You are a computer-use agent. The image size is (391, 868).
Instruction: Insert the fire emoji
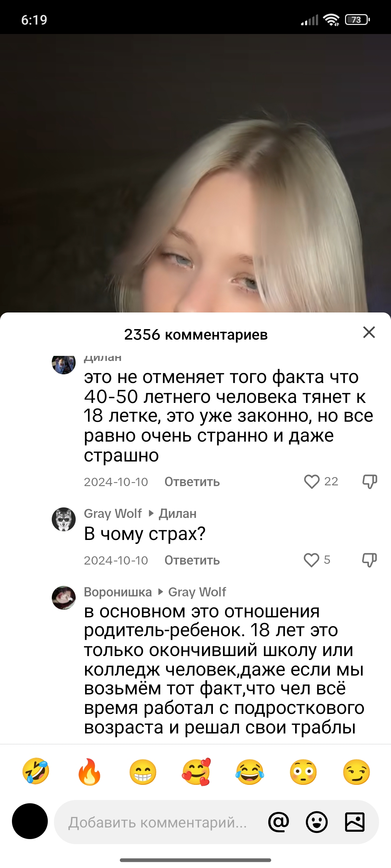coord(89,771)
